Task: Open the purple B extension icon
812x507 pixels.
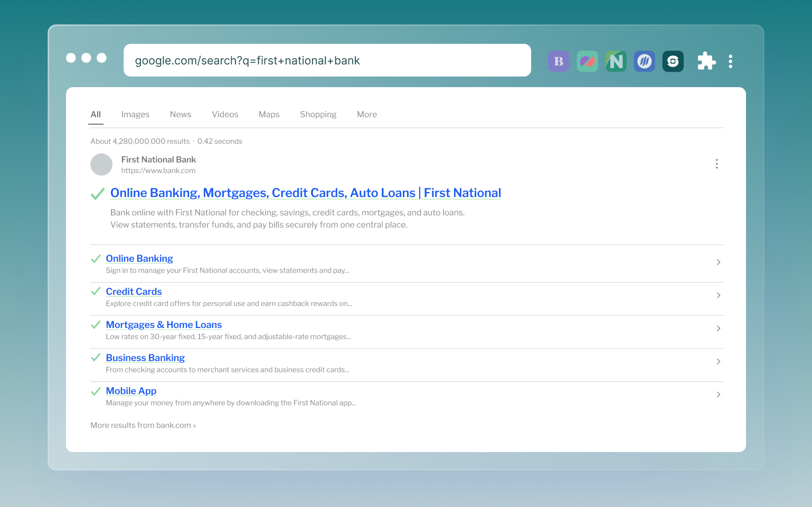Action: click(x=559, y=61)
